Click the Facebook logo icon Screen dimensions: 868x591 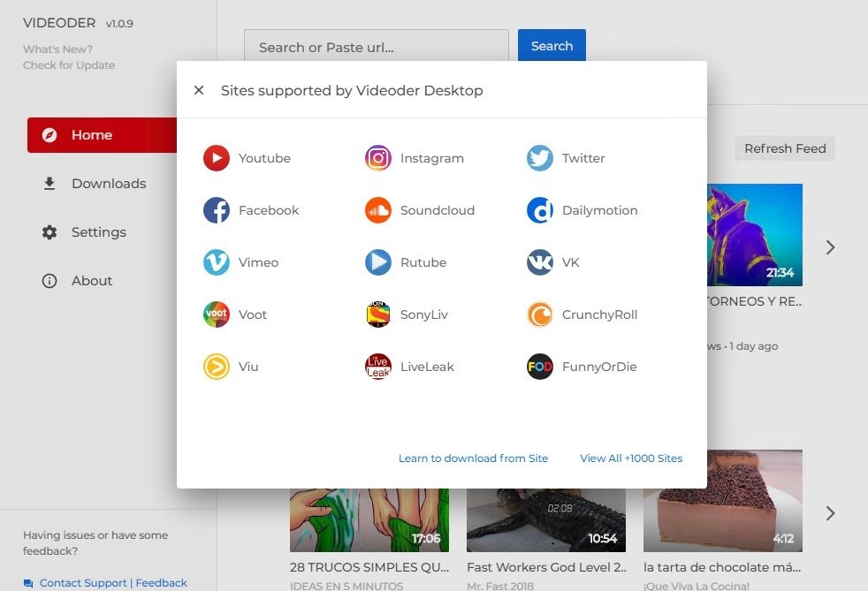click(x=217, y=210)
